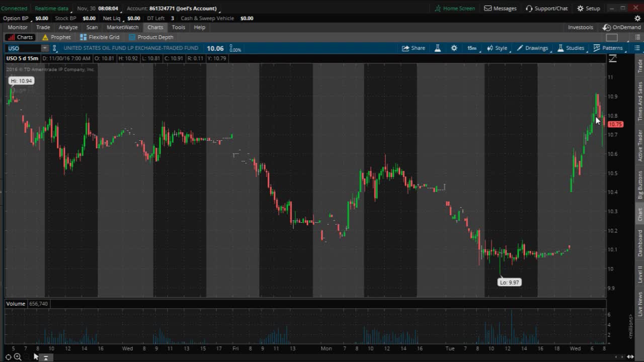Image resolution: width=644 pixels, height=362 pixels.
Task: Open the Level II side panel
Action: tap(640, 275)
